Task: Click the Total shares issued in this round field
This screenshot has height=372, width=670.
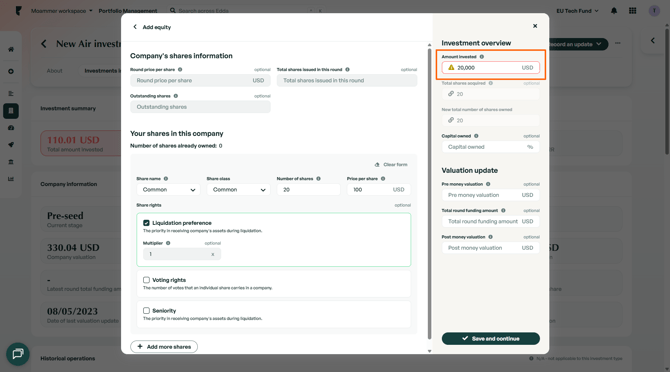Action: click(347, 81)
